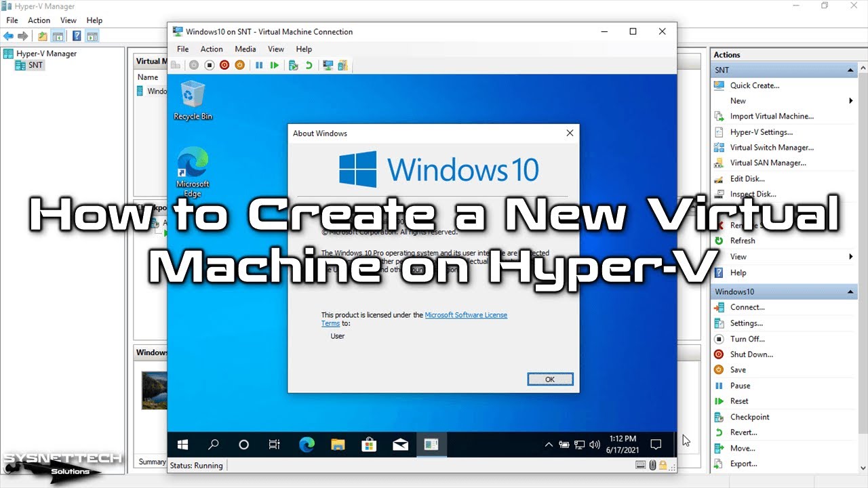Click the Forward arrow in Hyper-V Manager toolbar

pos(22,36)
